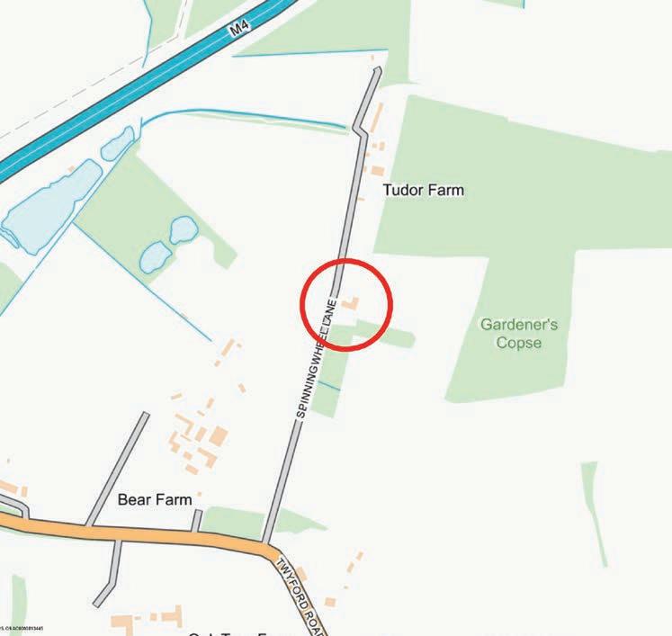Click the Bear Farm label
Screen dimensions: 672x636
coord(155,499)
